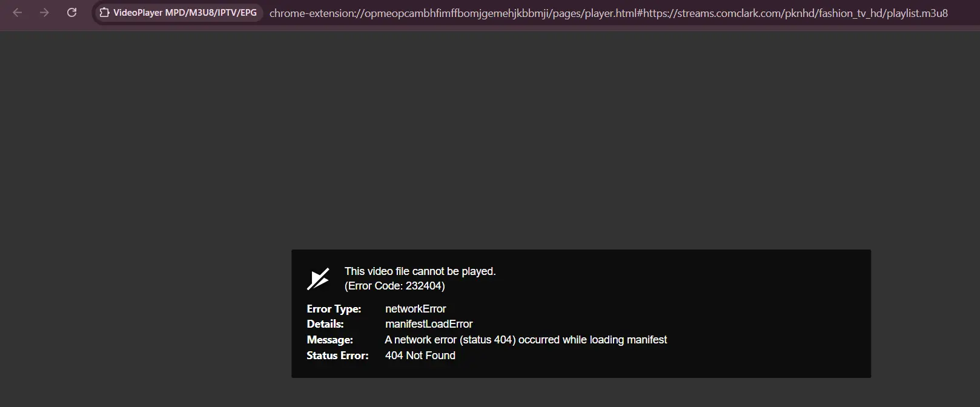Viewport: 980px width, 407px height.
Task: Click the "Details:" label
Action: coord(325,324)
